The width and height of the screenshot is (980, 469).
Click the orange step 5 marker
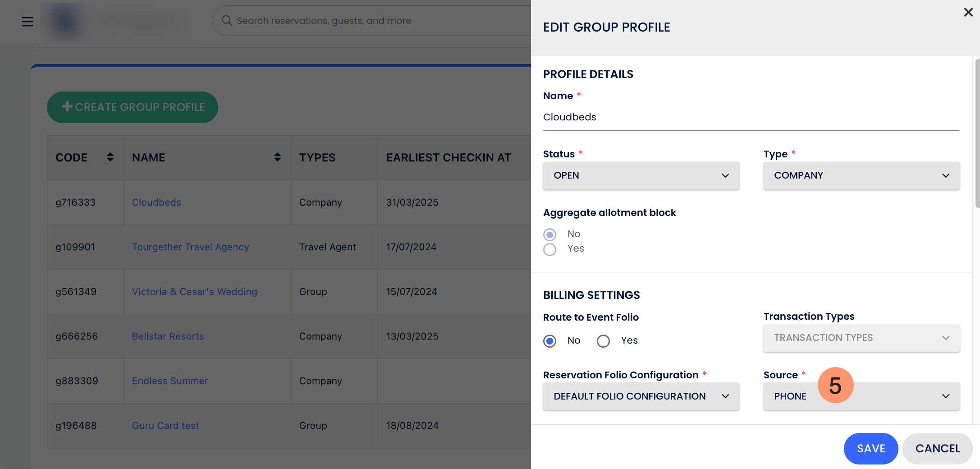835,385
